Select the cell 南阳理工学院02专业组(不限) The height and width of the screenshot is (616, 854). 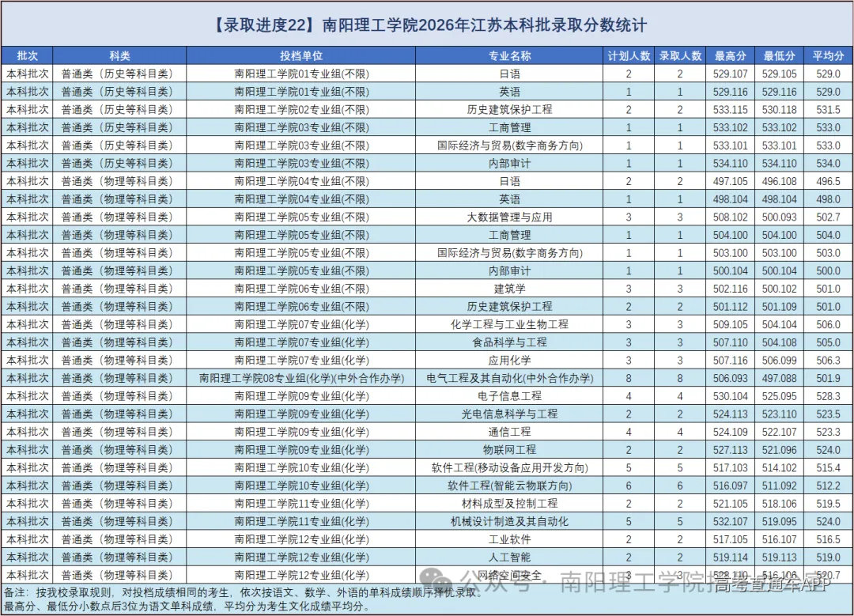(x=301, y=109)
